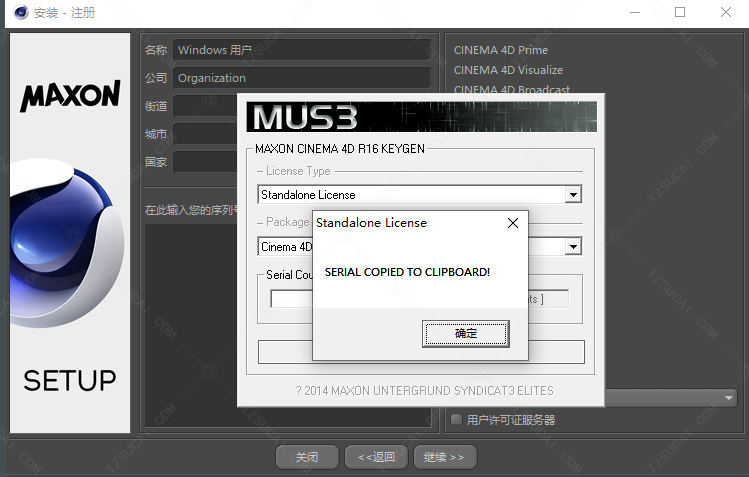Click the MAXON logo in the left panel

coord(70,95)
